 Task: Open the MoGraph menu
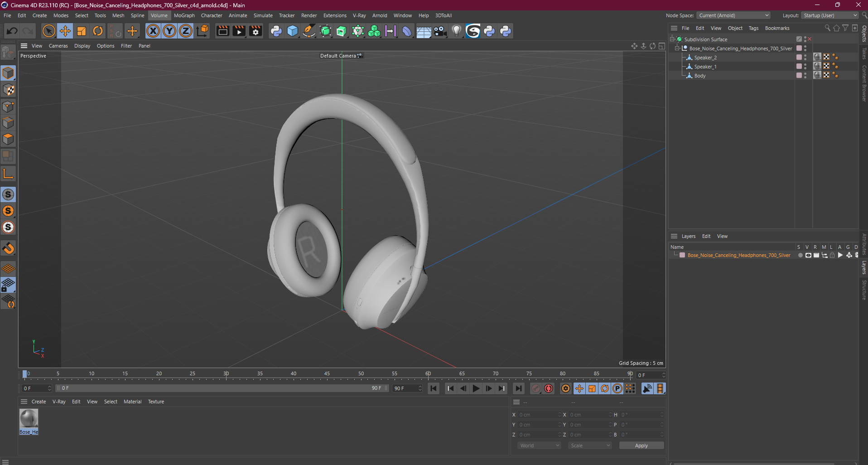pos(184,15)
